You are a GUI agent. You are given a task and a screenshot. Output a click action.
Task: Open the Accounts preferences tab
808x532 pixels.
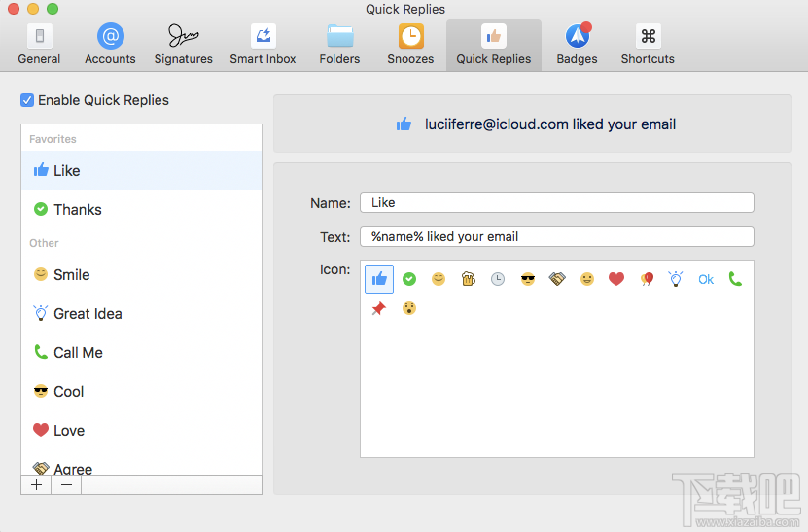tap(110, 45)
